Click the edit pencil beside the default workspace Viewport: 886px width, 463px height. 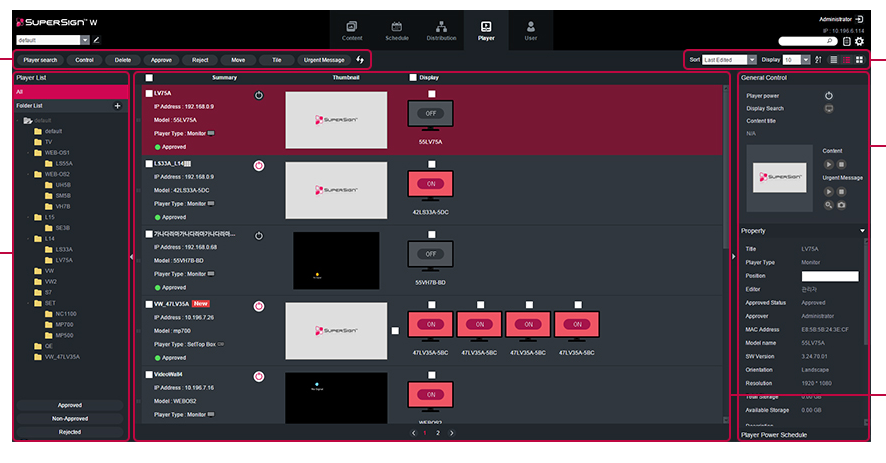coord(97,40)
